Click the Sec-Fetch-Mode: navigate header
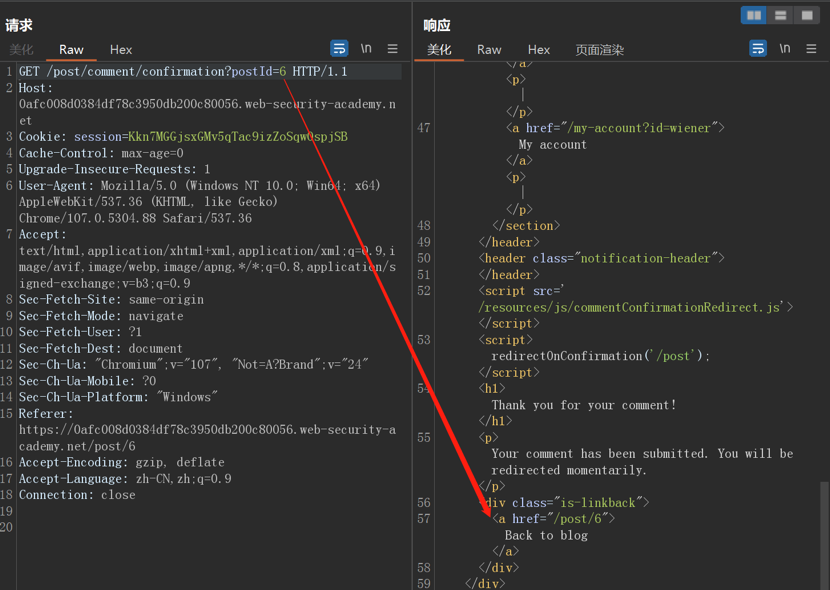Image resolution: width=830 pixels, height=590 pixels. [101, 316]
